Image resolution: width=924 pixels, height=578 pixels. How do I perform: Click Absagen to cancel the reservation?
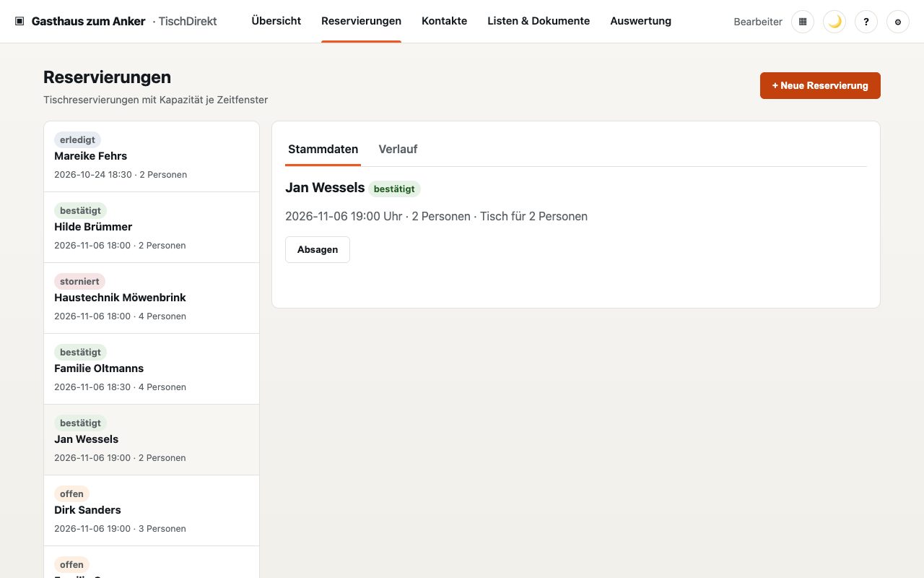point(318,249)
